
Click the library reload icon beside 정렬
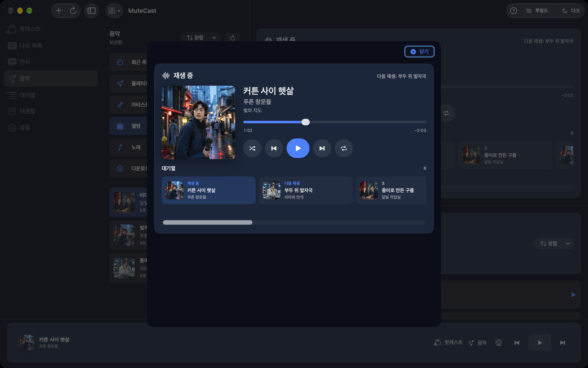coord(233,38)
